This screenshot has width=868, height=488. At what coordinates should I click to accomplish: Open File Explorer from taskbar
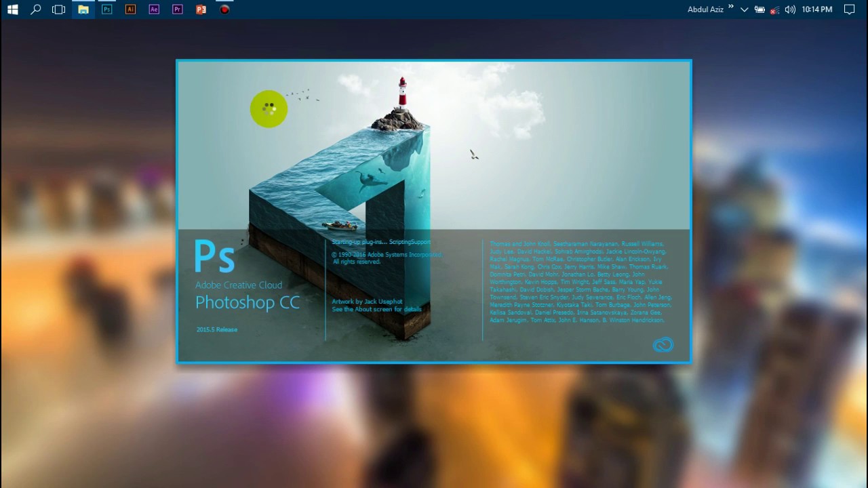83,9
